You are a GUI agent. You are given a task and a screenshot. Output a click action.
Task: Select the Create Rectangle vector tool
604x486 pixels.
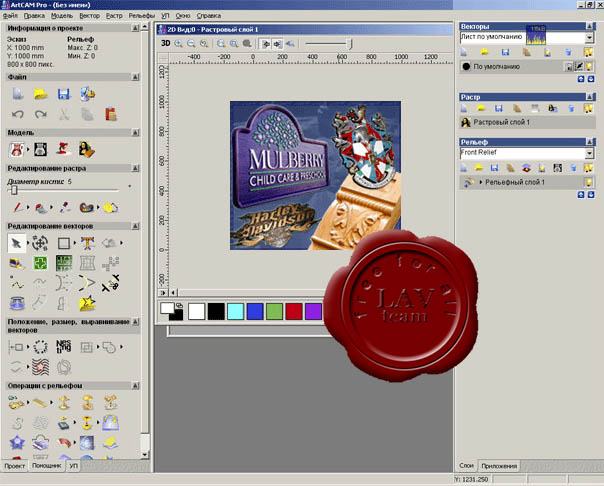64,243
